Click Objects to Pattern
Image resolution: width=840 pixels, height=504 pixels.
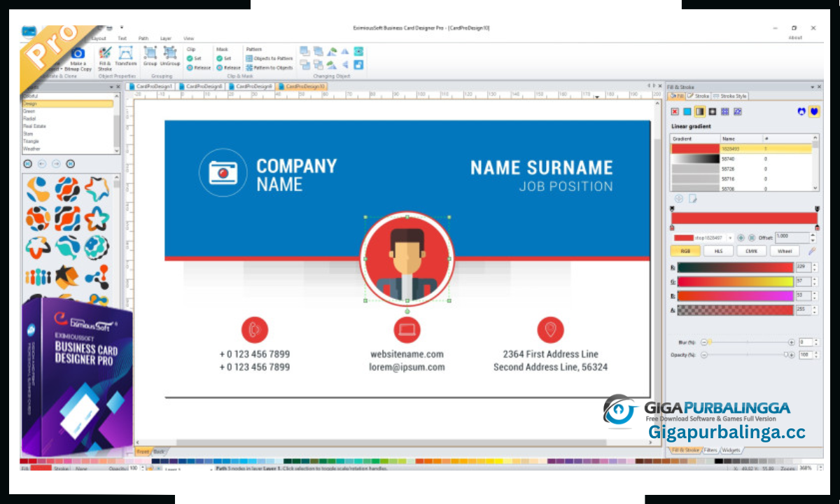269,59
